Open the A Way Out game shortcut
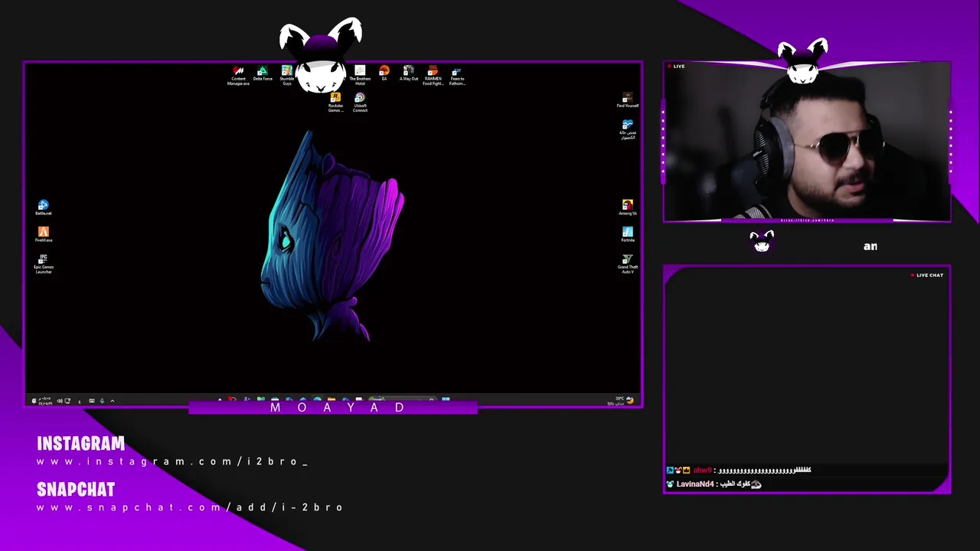This screenshot has width=980, height=551. [409, 73]
